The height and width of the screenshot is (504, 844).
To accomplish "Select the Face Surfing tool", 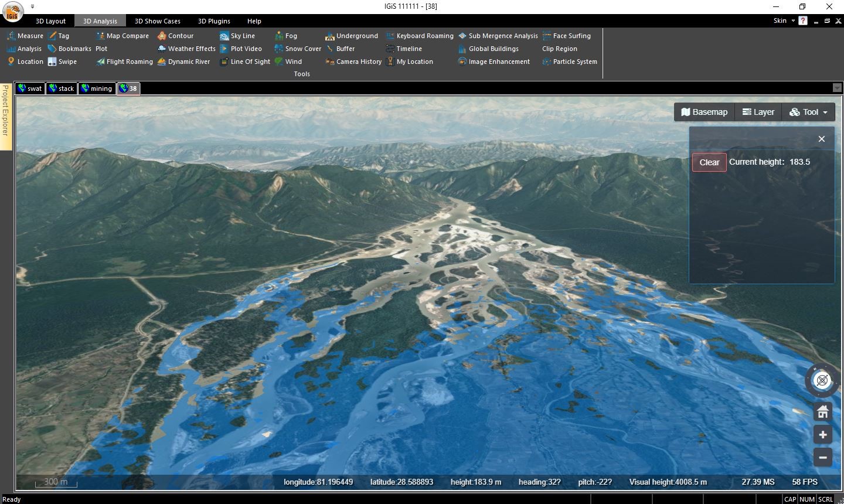I will click(x=567, y=36).
